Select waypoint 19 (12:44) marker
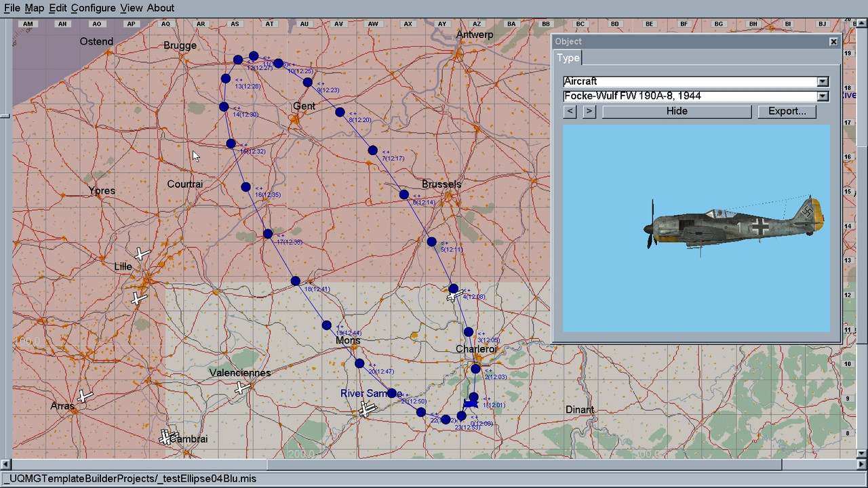Image resolution: width=868 pixels, height=488 pixels. [326, 325]
